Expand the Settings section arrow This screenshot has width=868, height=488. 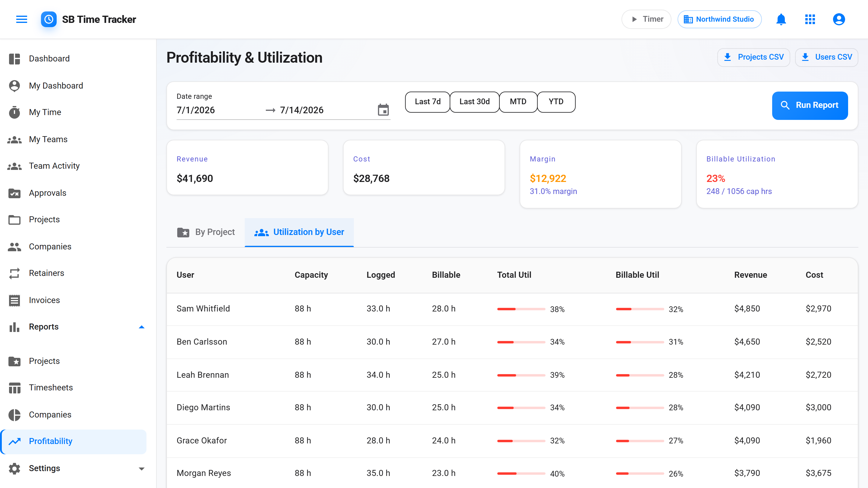pyautogui.click(x=142, y=468)
